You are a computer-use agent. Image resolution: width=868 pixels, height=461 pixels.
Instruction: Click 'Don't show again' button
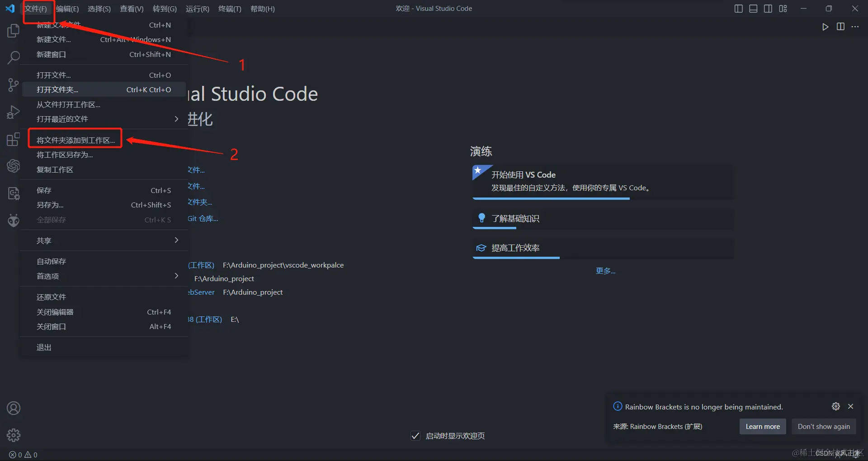[824, 426]
